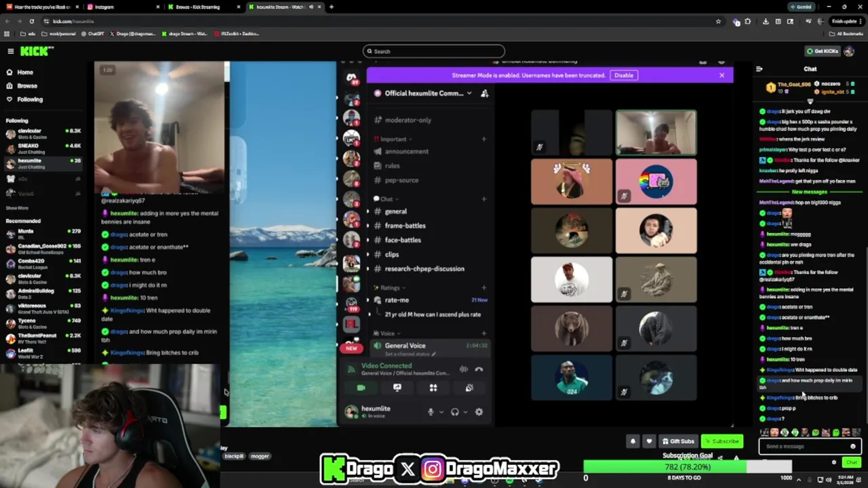Subscribe to the hexumlite channel
868x488 pixels.
click(x=722, y=441)
